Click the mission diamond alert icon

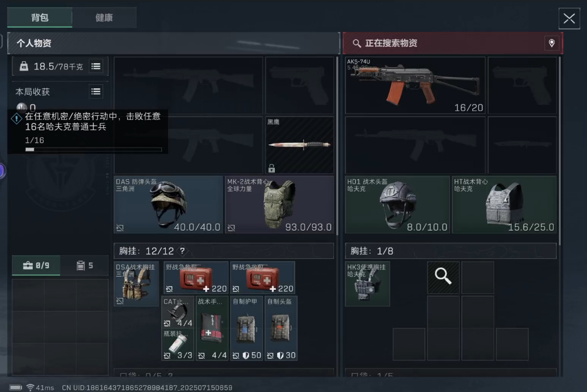pyautogui.click(x=16, y=119)
